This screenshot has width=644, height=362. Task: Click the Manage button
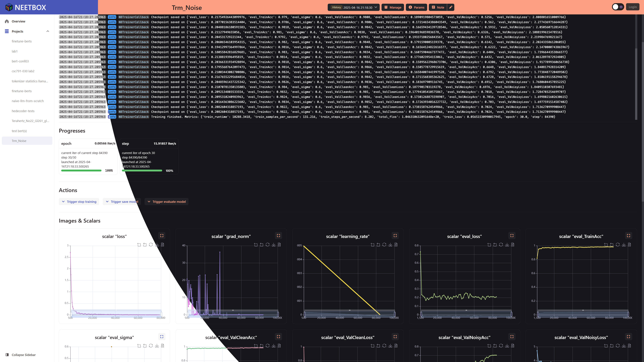[x=393, y=7]
